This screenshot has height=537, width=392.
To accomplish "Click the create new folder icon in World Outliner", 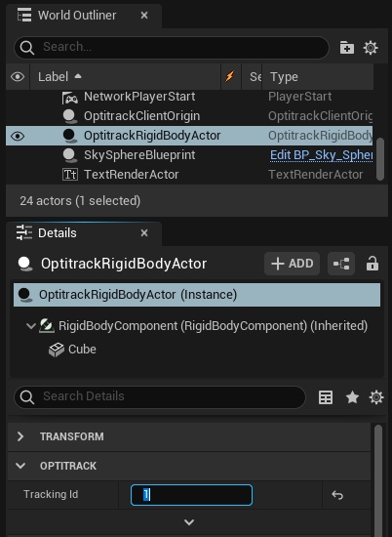I will [x=347, y=48].
